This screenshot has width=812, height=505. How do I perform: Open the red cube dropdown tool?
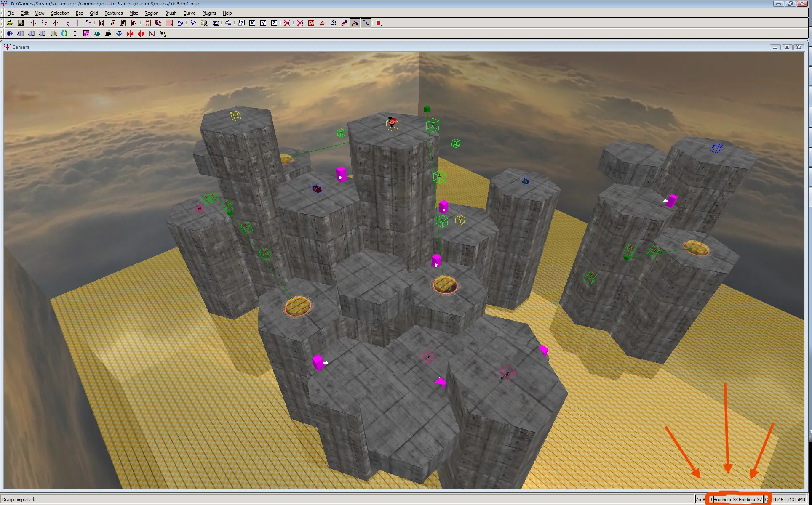[379, 23]
